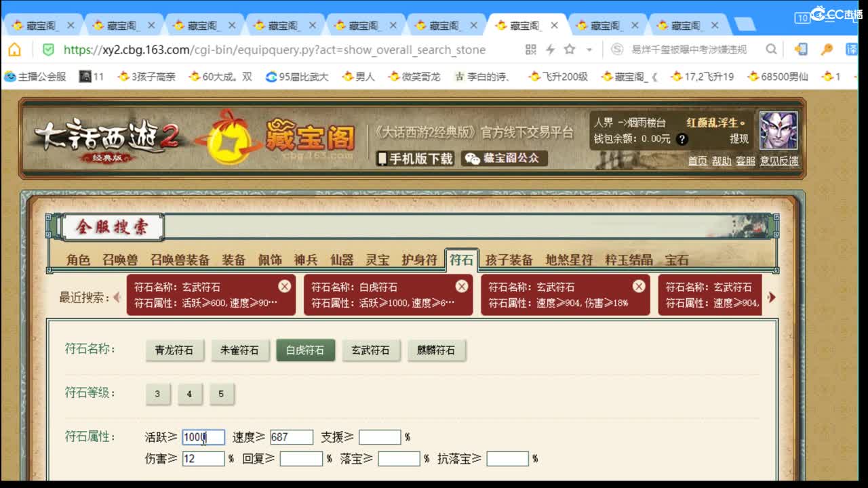
Task: Switch to the 召唤兽 category tab
Action: click(120, 260)
